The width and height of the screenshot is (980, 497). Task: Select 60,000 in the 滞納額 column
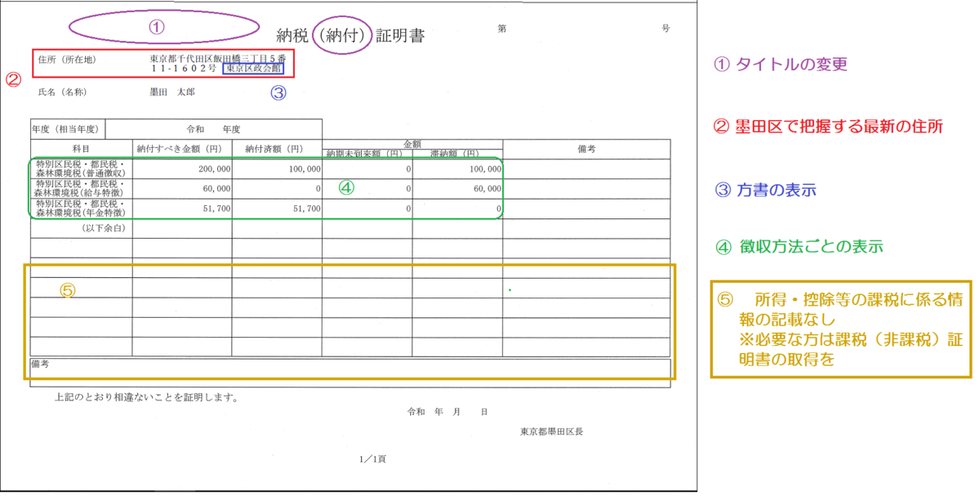[486, 188]
